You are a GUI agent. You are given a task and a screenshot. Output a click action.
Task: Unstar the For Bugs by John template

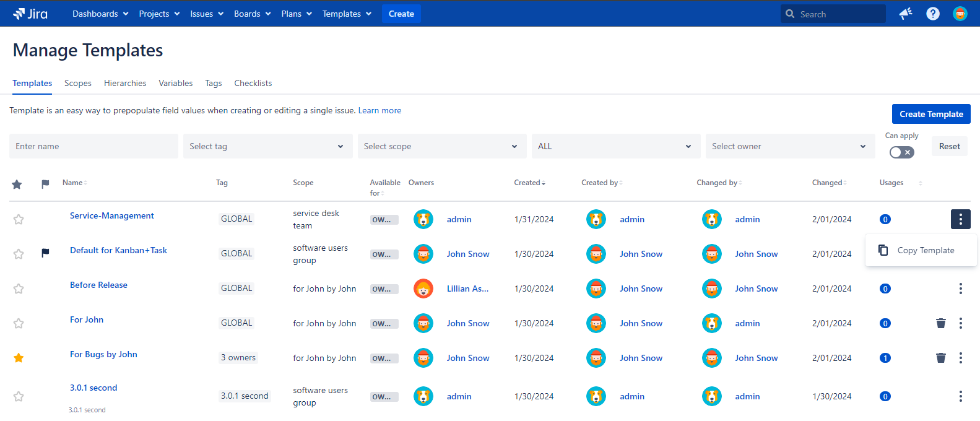click(19, 358)
